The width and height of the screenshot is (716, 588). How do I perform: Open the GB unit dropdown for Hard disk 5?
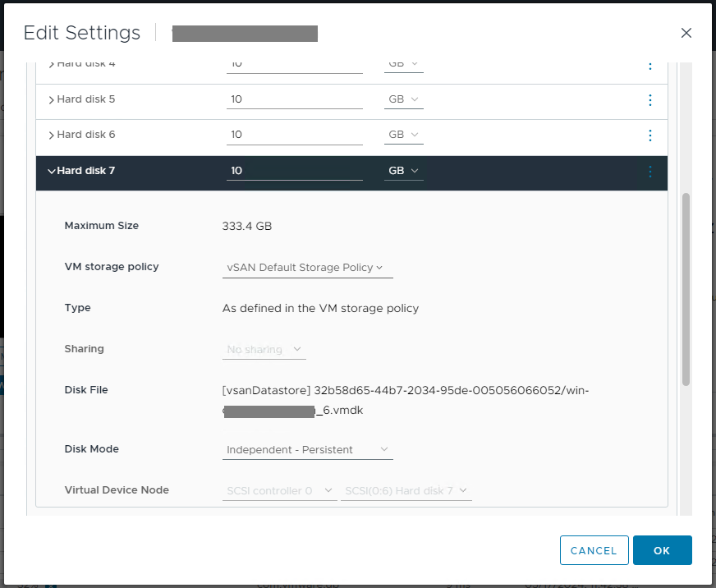click(403, 99)
